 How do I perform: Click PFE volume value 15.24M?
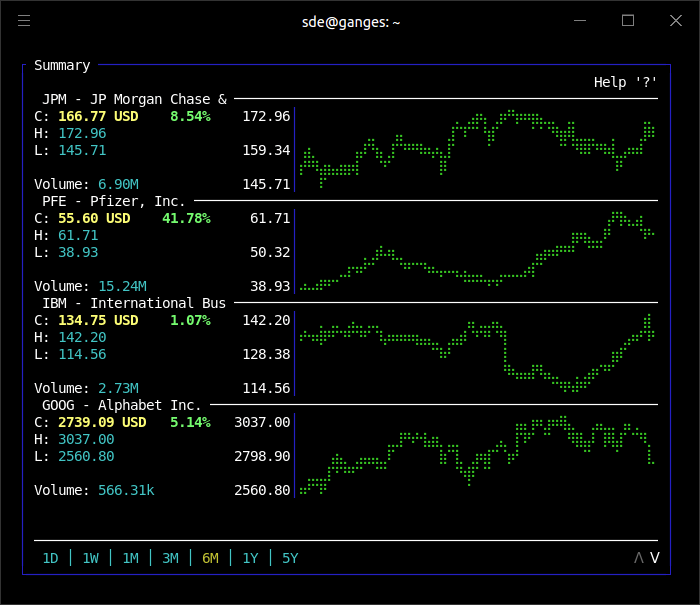122,286
